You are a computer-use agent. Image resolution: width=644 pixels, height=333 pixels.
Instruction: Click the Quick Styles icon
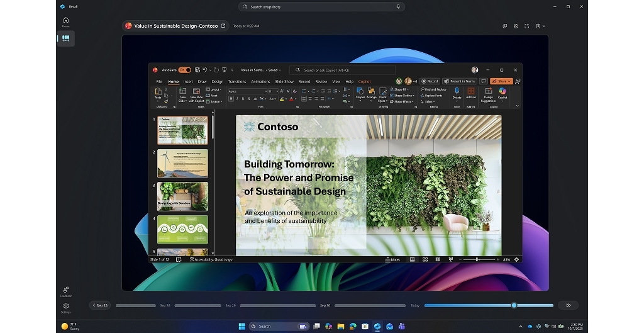383,91
